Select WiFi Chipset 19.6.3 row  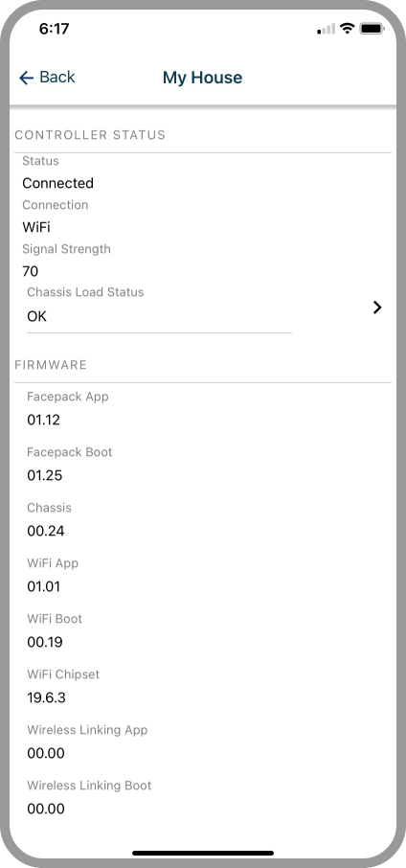click(203, 686)
